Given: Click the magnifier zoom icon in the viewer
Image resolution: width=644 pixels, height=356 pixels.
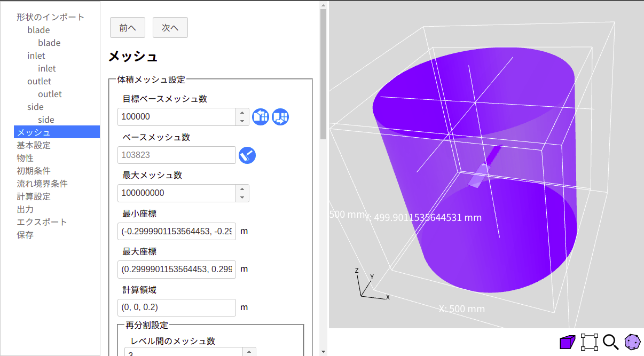Looking at the screenshot, I should pos(610,342).
